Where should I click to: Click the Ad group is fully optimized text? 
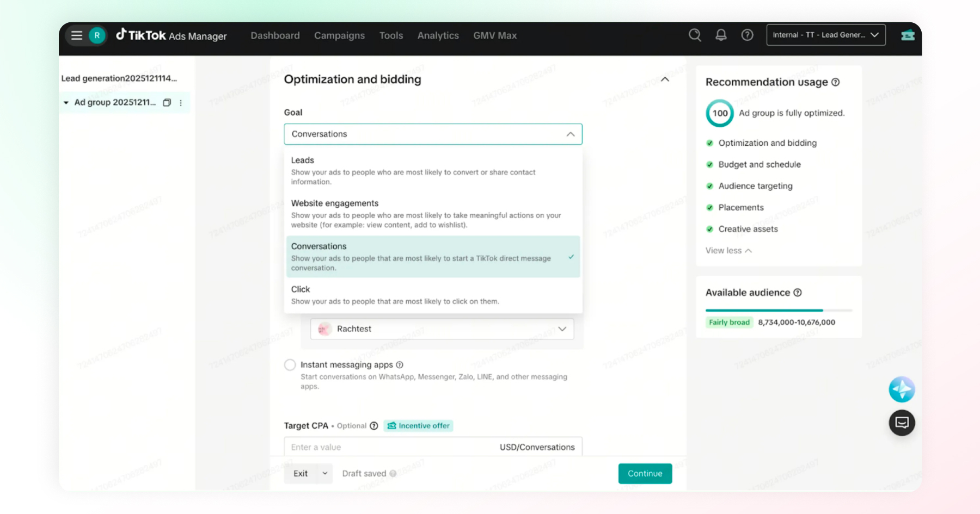point(792,113)
